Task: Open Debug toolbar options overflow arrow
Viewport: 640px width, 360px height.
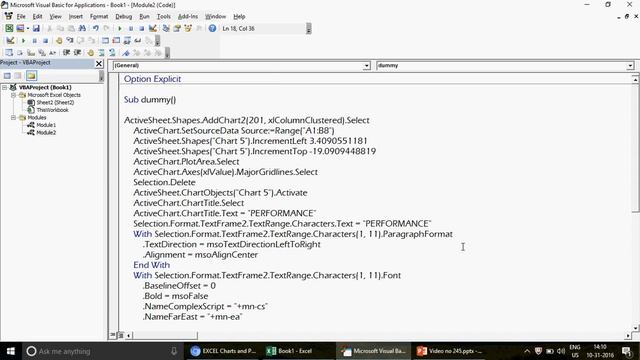Action: point(158,40)
